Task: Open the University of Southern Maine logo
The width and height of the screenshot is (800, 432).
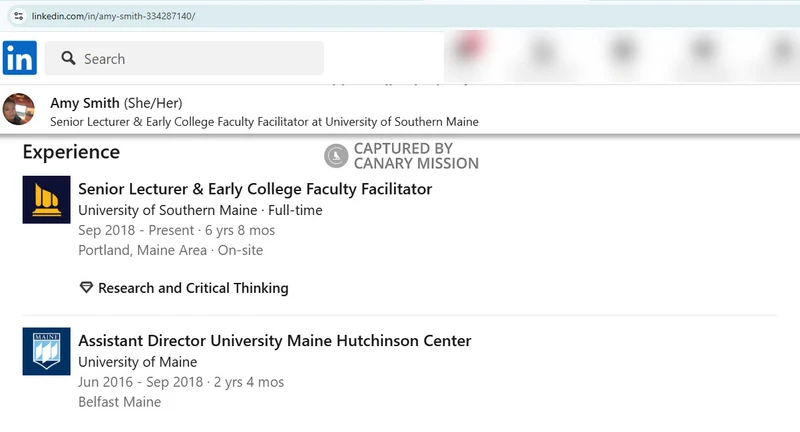Action: point(46,199)
